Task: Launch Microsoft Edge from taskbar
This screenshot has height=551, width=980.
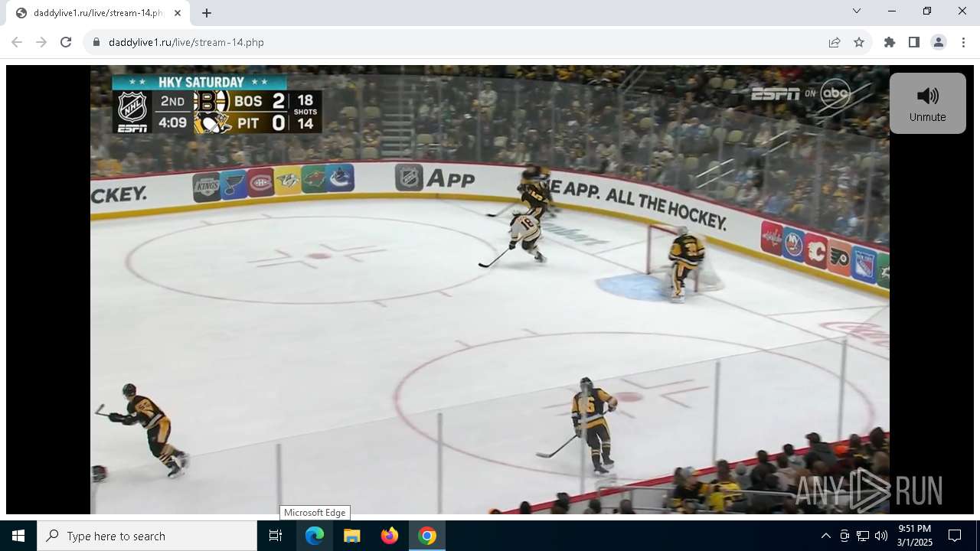Action: click(x=315, y=536)
